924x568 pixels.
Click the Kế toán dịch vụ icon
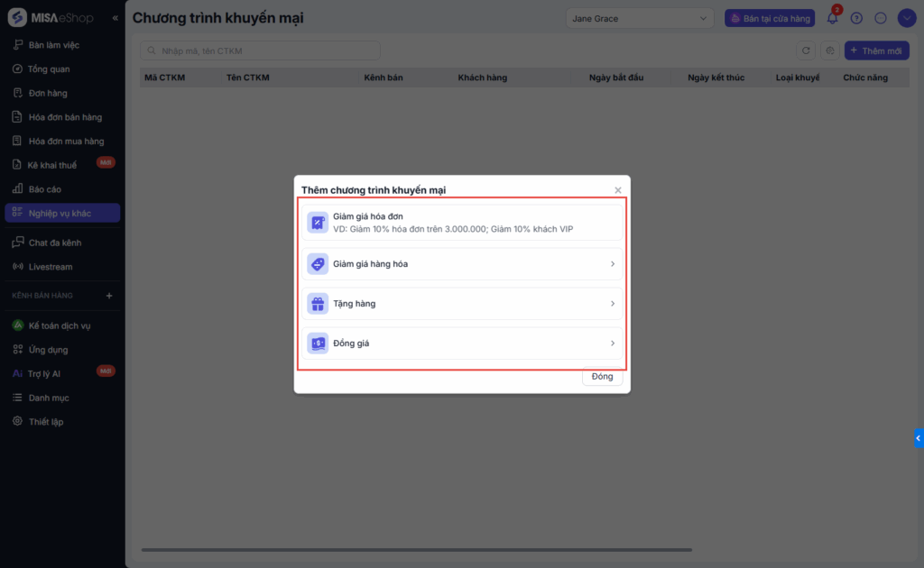point(18,325)
